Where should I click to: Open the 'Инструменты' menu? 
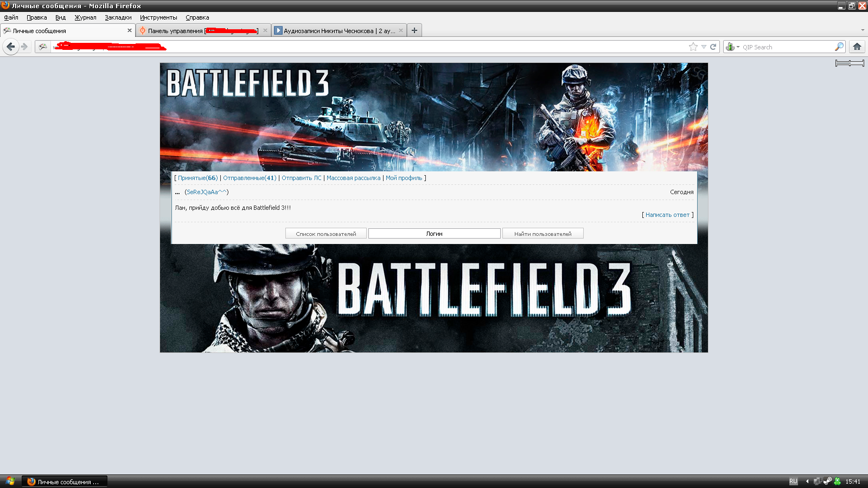pos(158,17)
